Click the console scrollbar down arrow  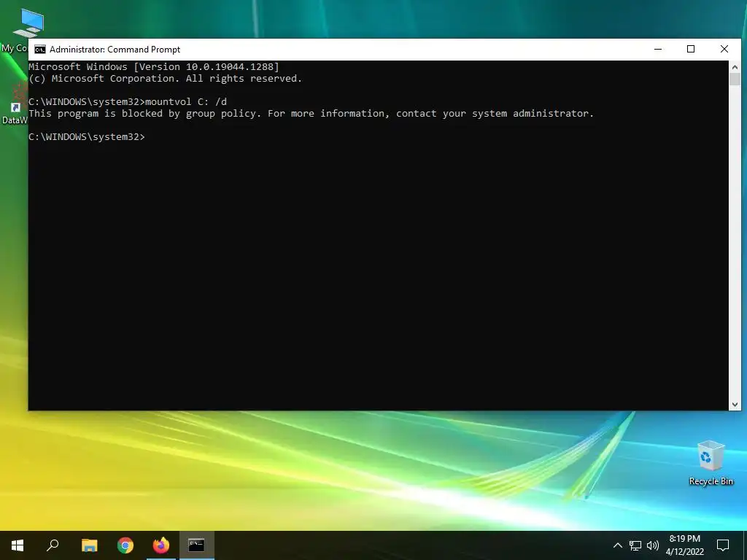[x=735, y=405]
